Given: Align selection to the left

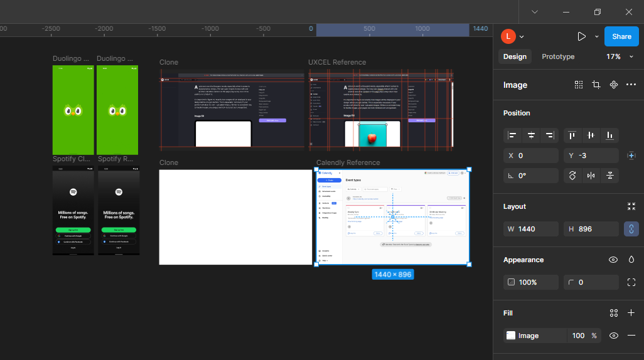Looking at the screenshot, I should coord(513,135).
